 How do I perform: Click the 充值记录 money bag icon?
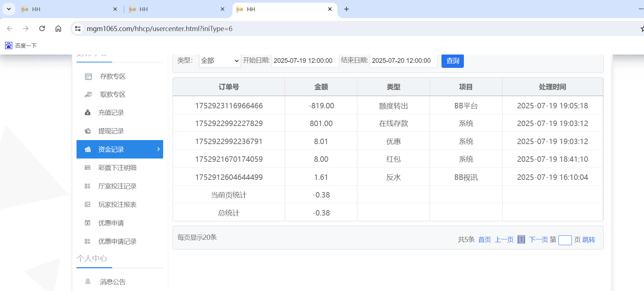click(88, 113)
